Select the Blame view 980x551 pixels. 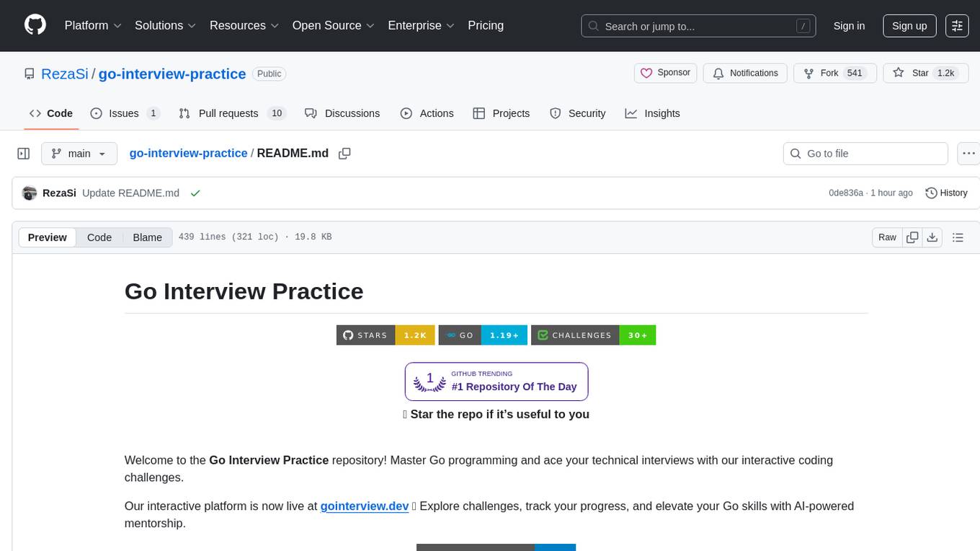[x=147, y=237]
